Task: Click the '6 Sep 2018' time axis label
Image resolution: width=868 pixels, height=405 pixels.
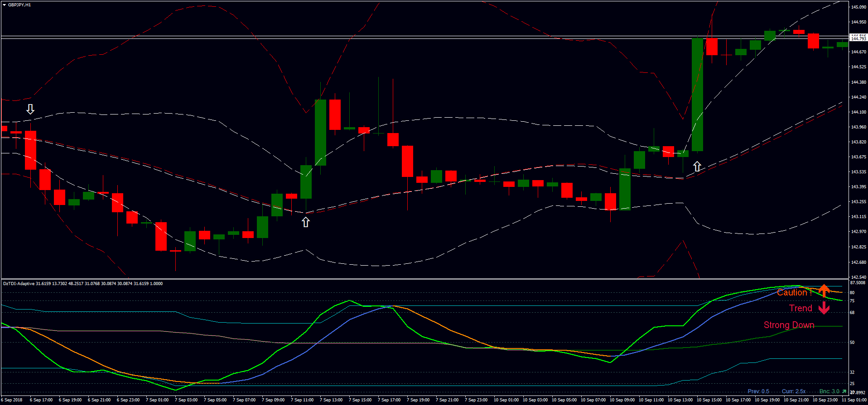Action: tap(11, 400)
